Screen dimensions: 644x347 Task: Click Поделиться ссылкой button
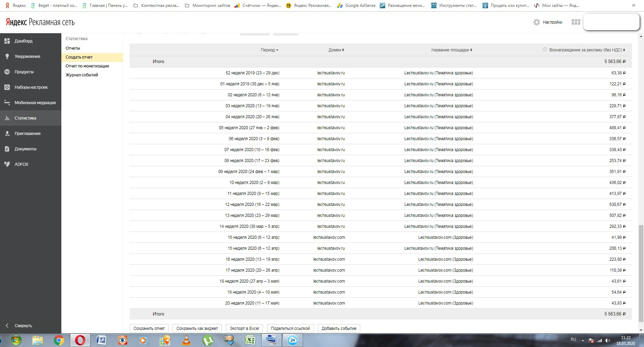(290, 329)
